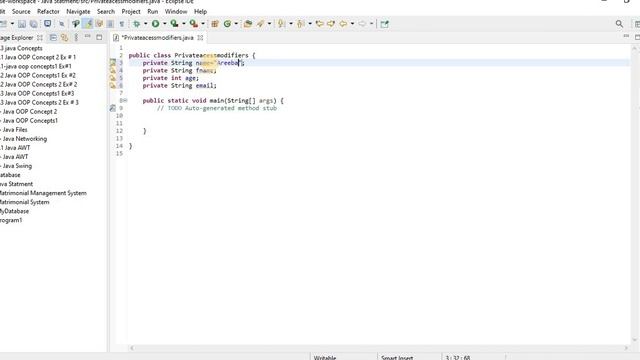Toggle Link with Editor in Package Explorer

coord(64,38)
